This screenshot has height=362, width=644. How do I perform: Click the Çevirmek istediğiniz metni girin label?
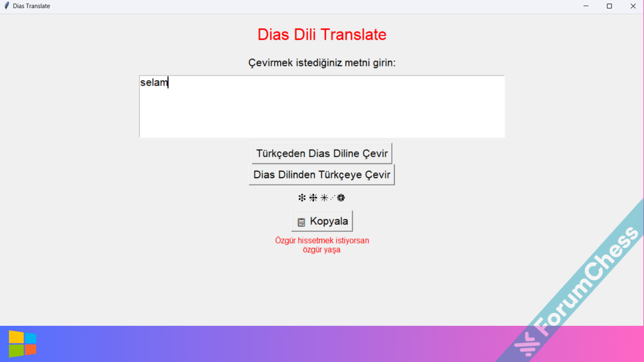click(x=322, y=63)
